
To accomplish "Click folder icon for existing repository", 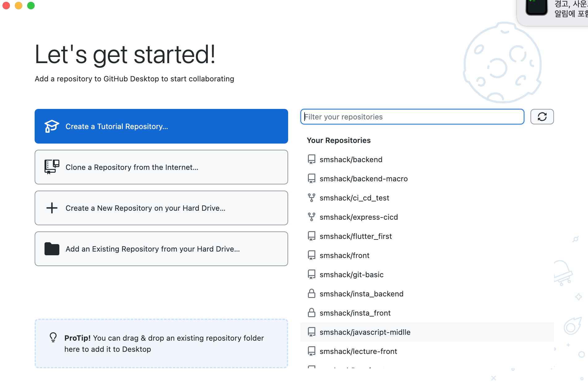I will pyautogui.click(x=52, y=249).
